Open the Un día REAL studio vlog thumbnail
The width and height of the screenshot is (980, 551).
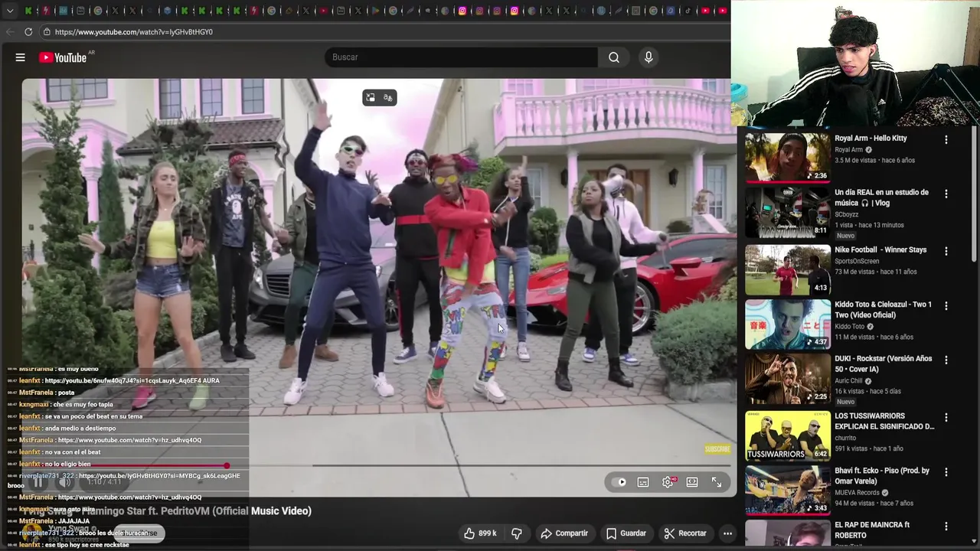pyautogui.click(x=788, y=213)
